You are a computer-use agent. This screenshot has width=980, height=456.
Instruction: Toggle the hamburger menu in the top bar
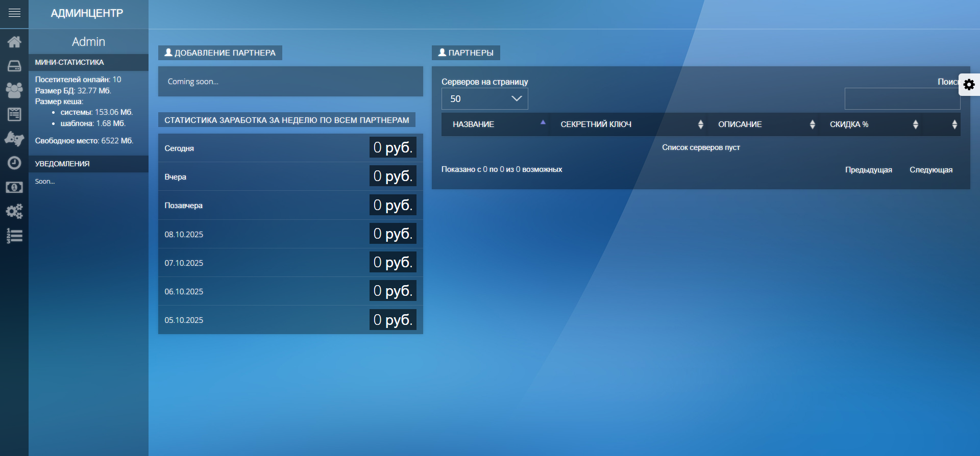(14, 13)
